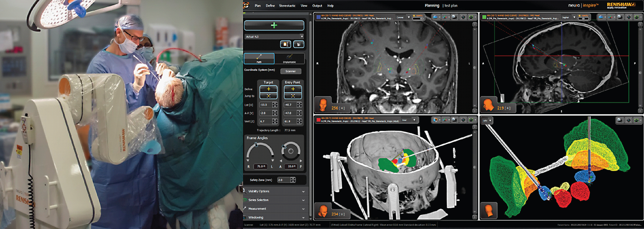Screen dimensions: 644x229
Task: Click the Target Vert [Z] stepper arrows
Action: click(275, 121)
